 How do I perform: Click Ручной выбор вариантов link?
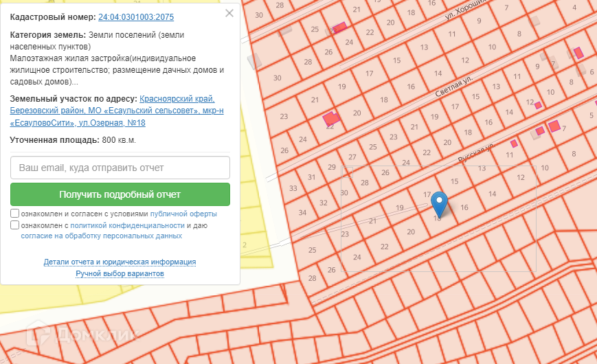[120, 274]
